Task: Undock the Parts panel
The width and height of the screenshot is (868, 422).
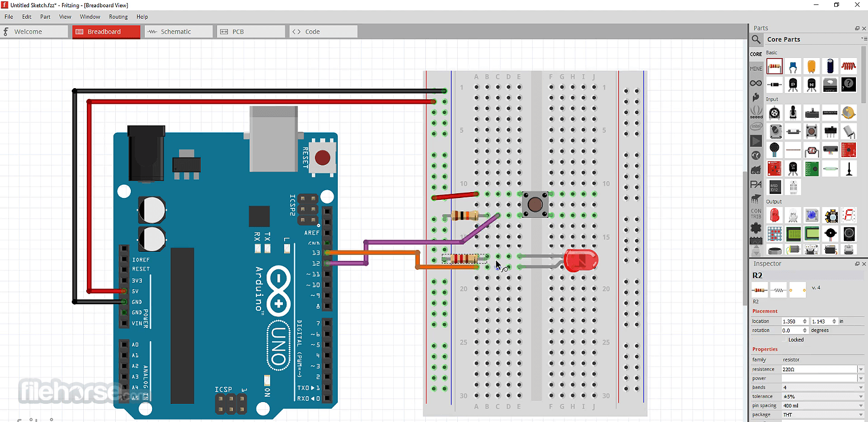Action: point(857,28)
